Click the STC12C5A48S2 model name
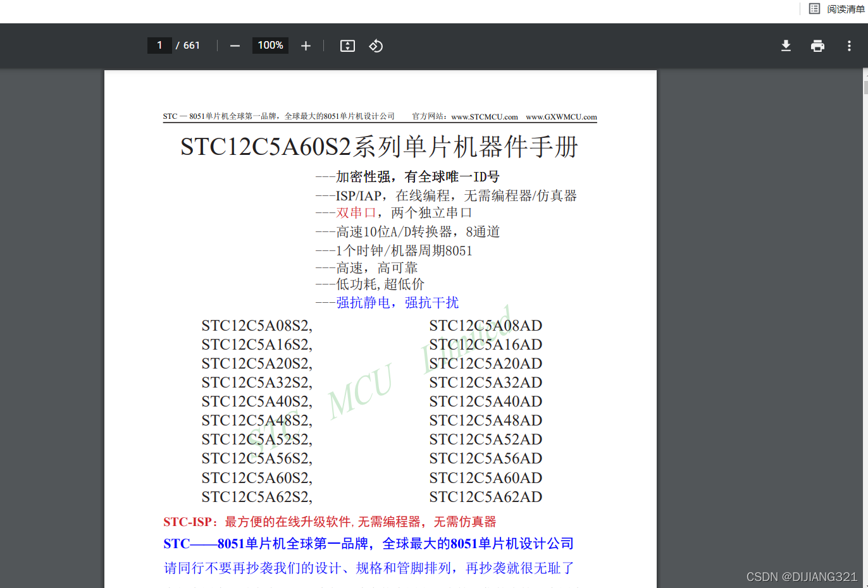 pos(257,420)
